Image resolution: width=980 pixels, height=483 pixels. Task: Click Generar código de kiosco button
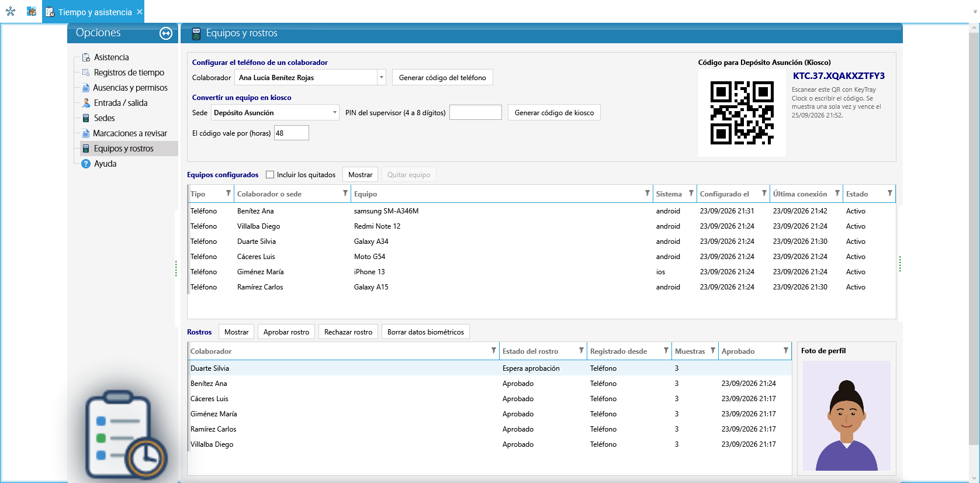point(554,112)
